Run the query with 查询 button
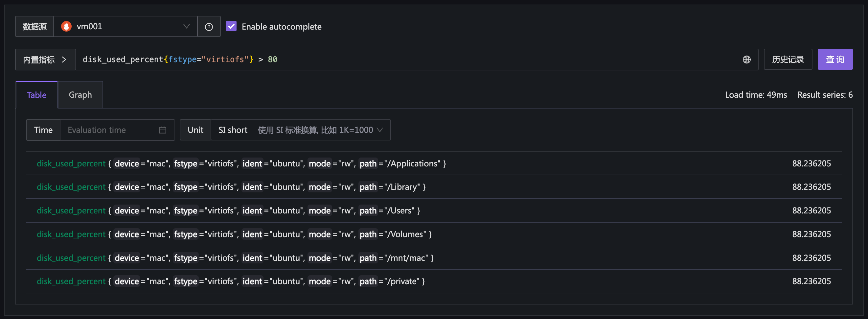Image resolution: width=868 pixels, height=319 pixels. [834, 59]
